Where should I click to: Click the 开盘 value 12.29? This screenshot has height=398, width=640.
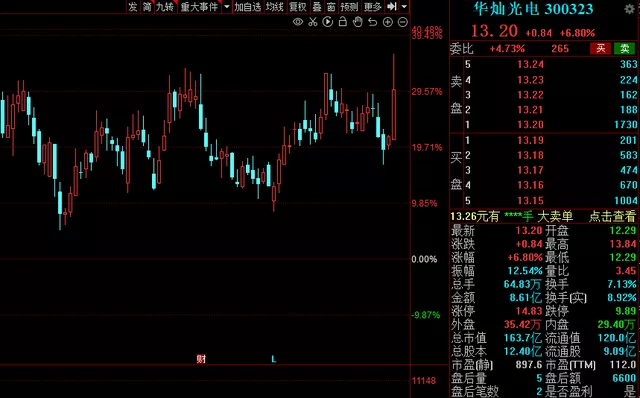(x=622, y=231)
